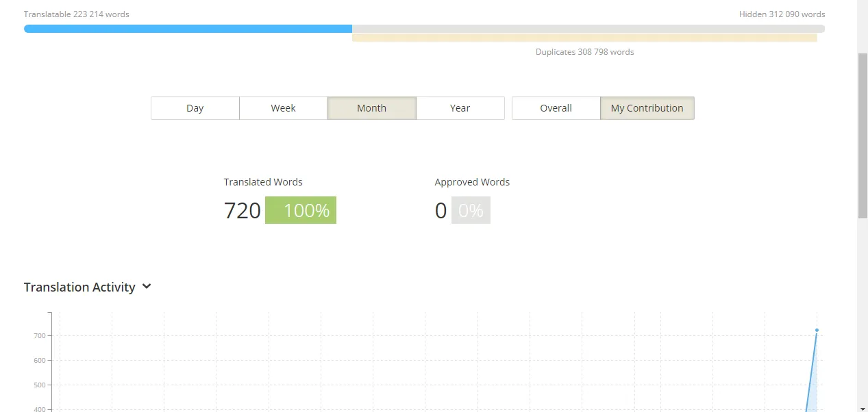The width and height of the screenshot is (868, 412).
Task: Click the Translated Words label
Action: tap(263, 182)
